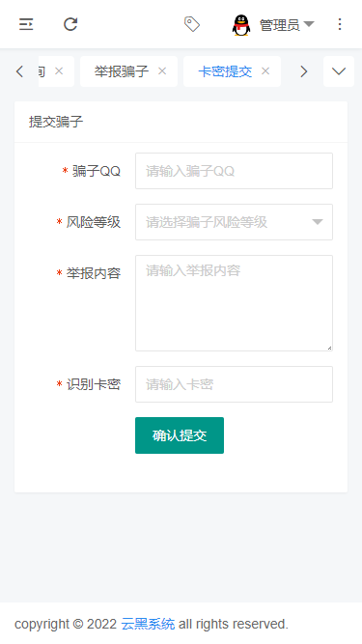
Task: Close the partially hidden leftmost tab
Action: pyautogui.click(x=59, y=71)
